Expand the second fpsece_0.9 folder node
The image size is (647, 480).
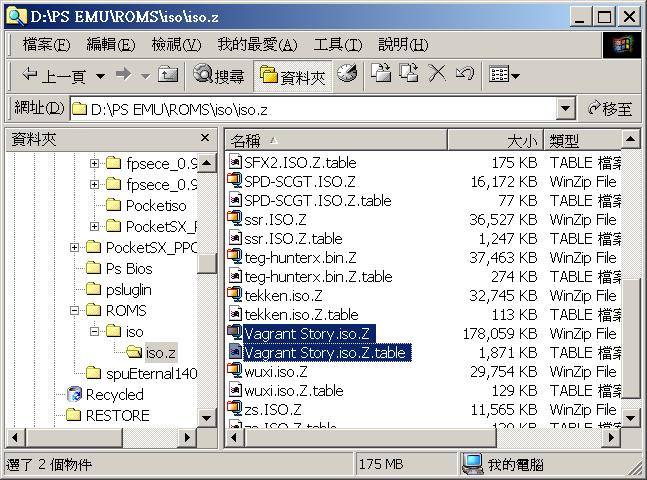pos(94,184)
